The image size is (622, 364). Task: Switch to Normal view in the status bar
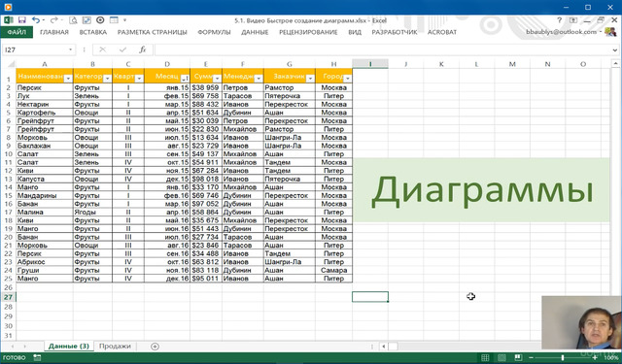coord(485,357)
